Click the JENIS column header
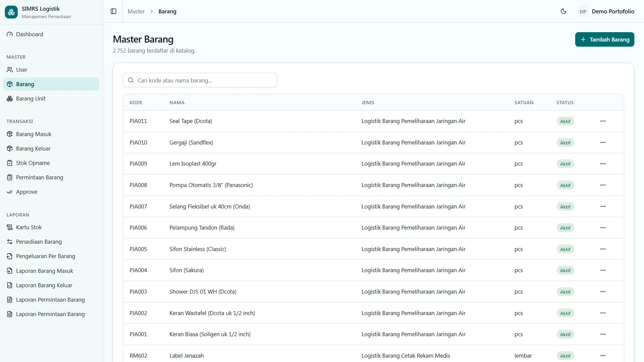644x362 pixels. click(368, 103)
